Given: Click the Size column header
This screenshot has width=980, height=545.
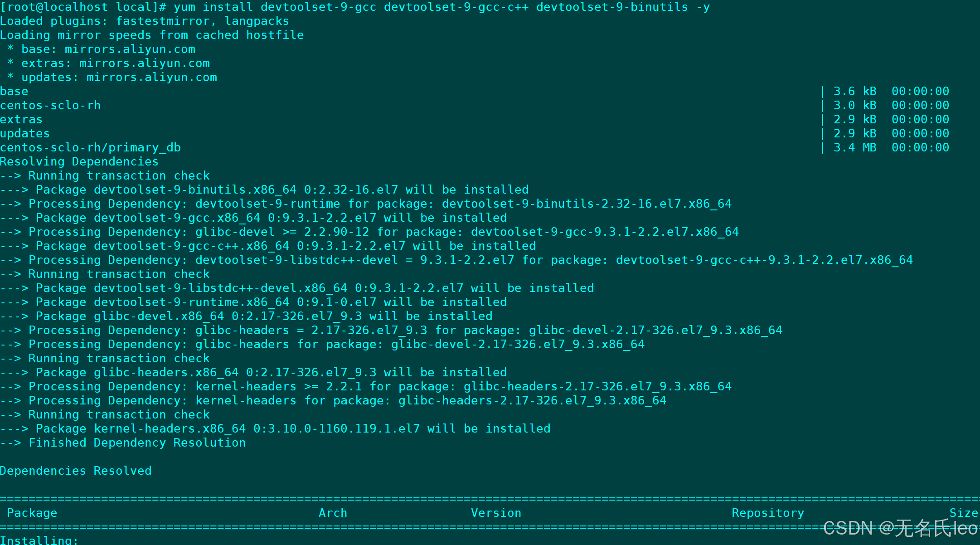Looking at the screenshot, I should pos(965,512).
